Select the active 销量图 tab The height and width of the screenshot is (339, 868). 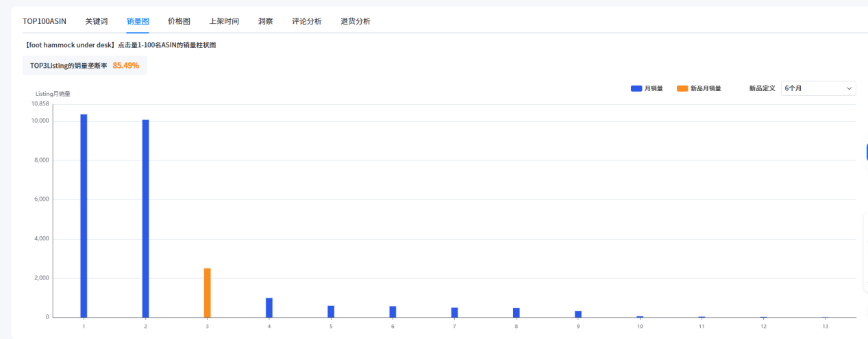click(x=138, y=21)
